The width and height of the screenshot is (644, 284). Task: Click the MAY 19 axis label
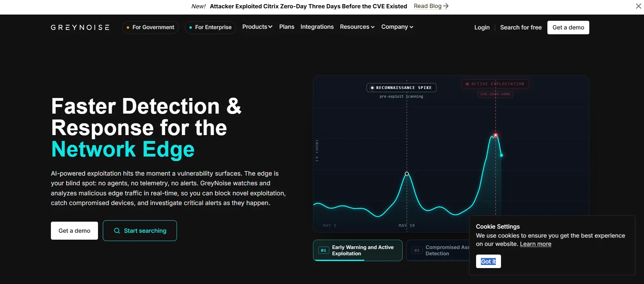point(406,225)
